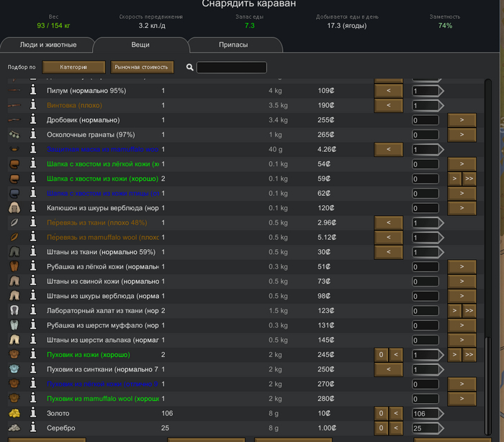Open the Категория sort dropdown
The height and width of the screenshot is (442, 504).
pos(73,68)
